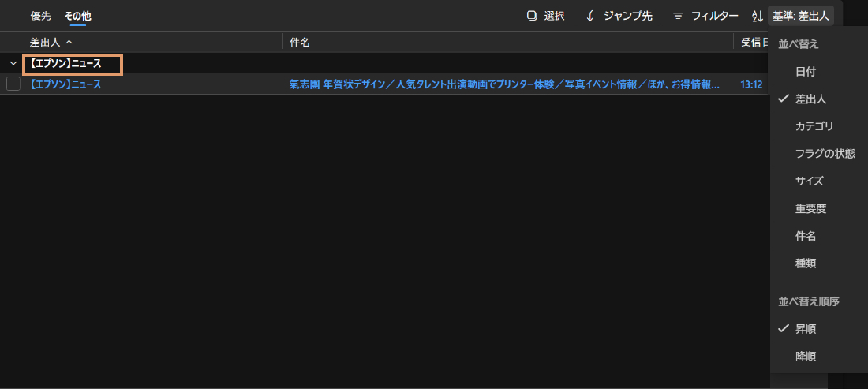868x389 pixels.
Task: Sort by カテゴリ in the menu
Action: click(814, 126)
